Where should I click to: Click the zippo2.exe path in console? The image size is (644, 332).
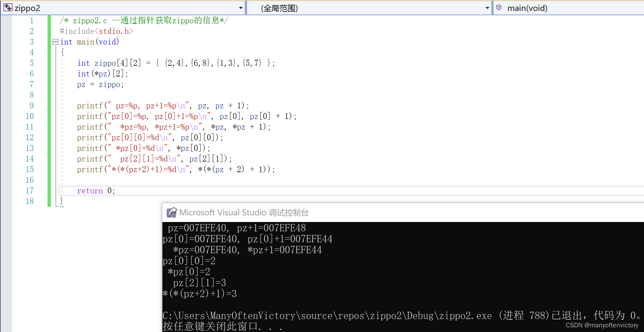point(327,316)
